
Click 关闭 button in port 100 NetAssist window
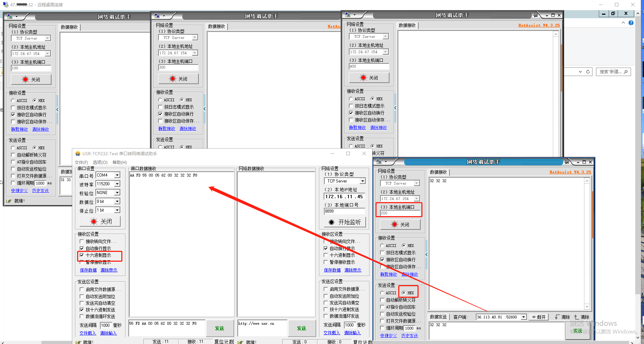(31, 80)
